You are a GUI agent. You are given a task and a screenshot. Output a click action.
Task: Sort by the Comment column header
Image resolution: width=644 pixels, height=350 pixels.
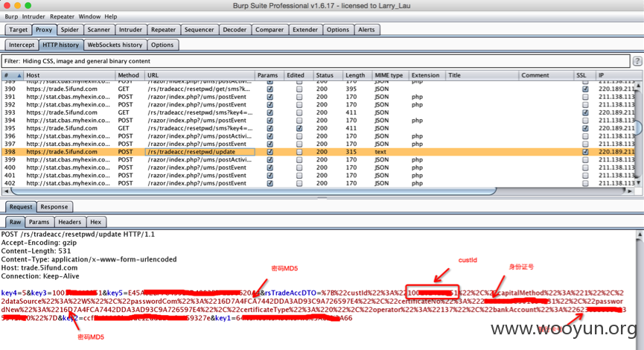click(546, 76)
